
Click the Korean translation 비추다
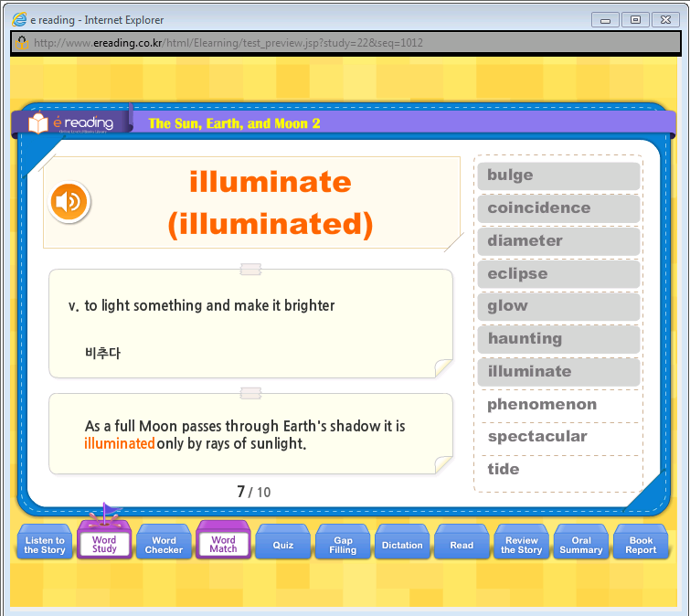102,353
